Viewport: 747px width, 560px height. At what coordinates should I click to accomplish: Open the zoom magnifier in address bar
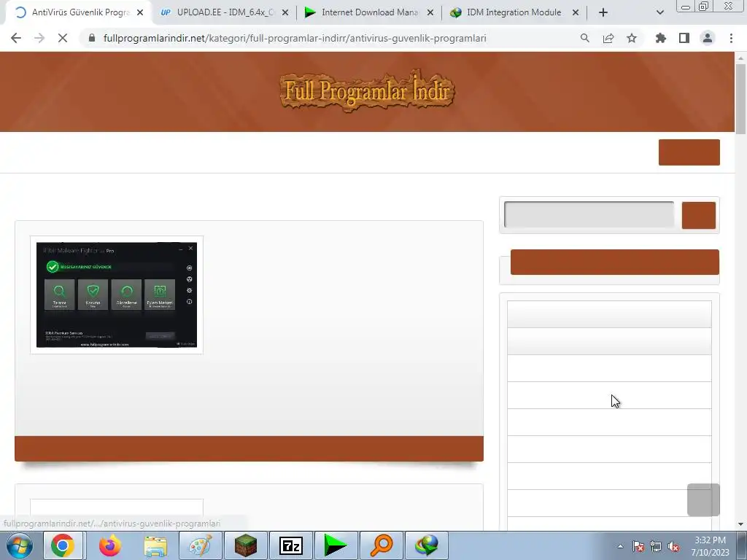click(584, 38)
